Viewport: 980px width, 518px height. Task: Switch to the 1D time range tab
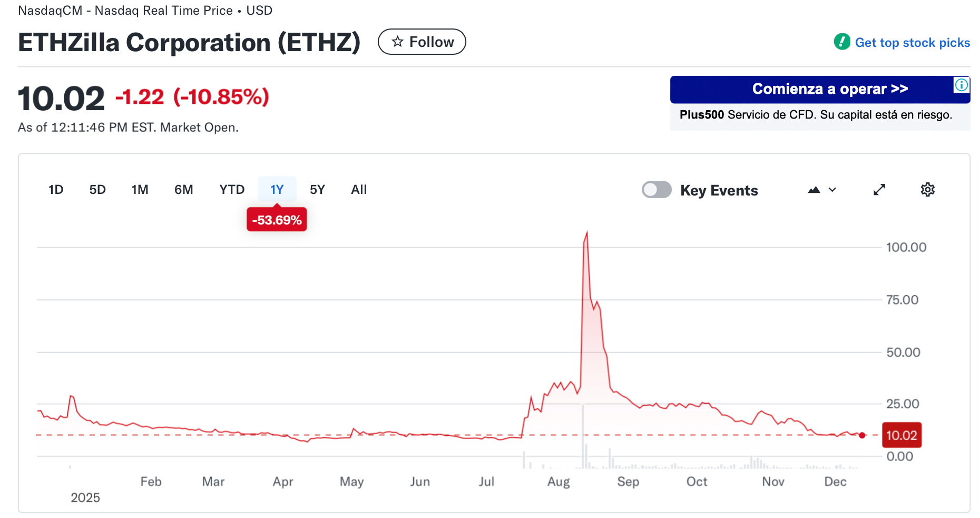click(55, 190)
